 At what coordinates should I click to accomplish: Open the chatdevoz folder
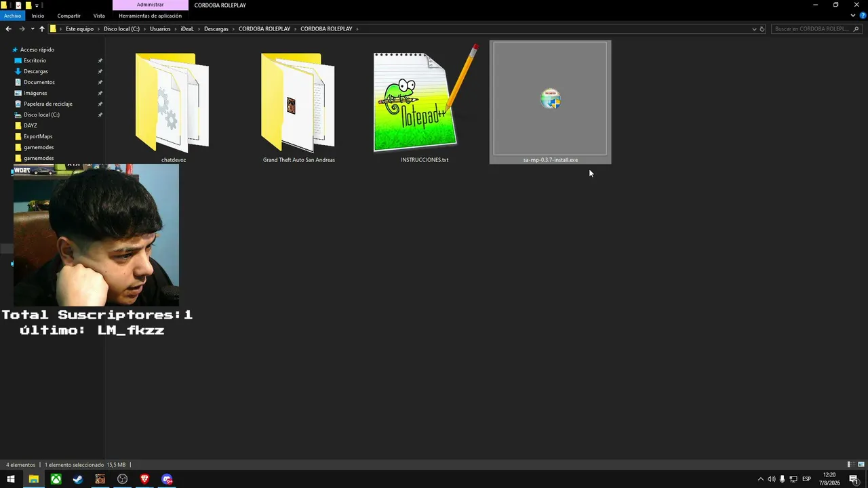[x=173, y=103]
